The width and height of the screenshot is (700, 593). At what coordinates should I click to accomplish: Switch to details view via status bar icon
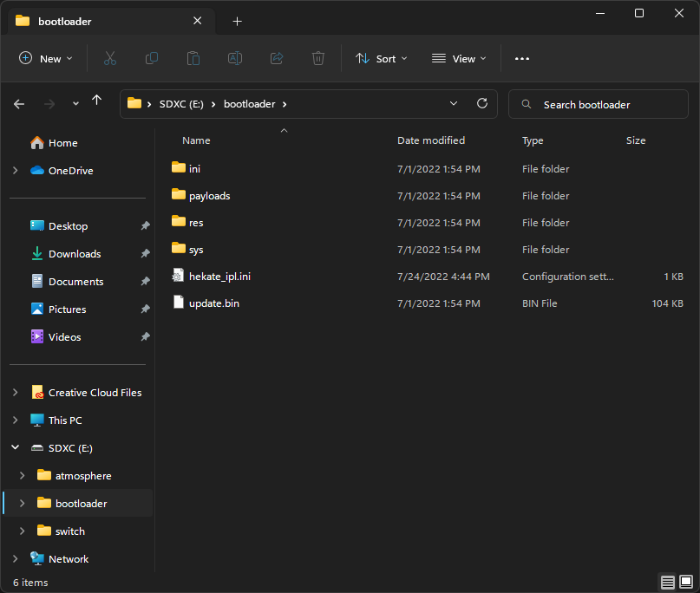point(668,582)
